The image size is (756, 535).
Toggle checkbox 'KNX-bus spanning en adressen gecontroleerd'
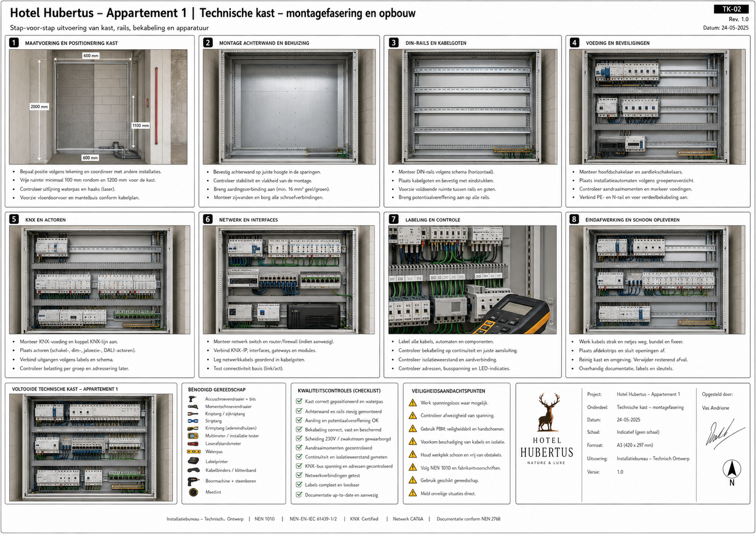pyautogui.click(x=299, y=466)
